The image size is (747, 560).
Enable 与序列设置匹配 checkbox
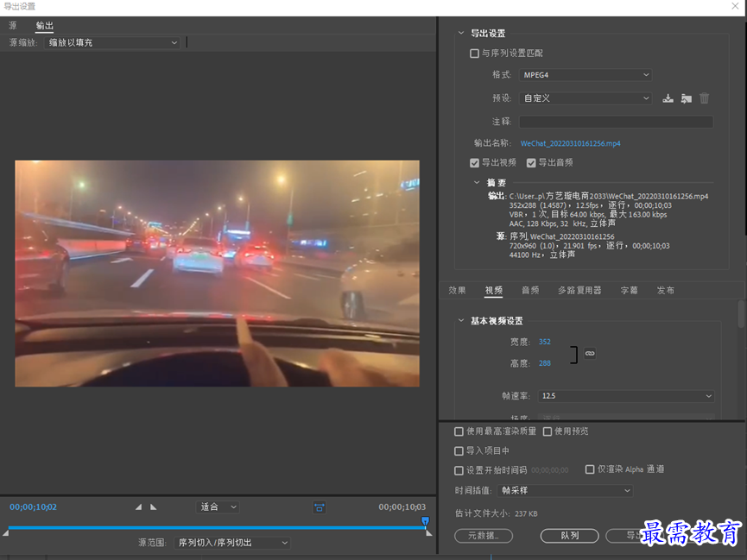[x=474, y=53]
